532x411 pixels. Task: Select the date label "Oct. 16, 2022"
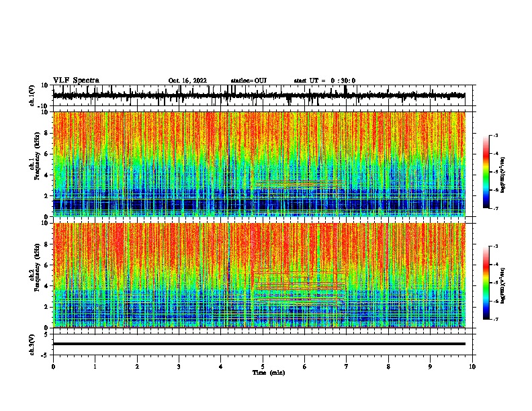[187, 81]
